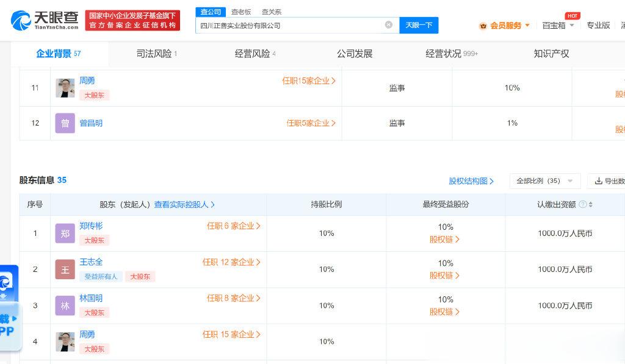
Task: Click the 天眼一下 search button
Action: point(419,25)
